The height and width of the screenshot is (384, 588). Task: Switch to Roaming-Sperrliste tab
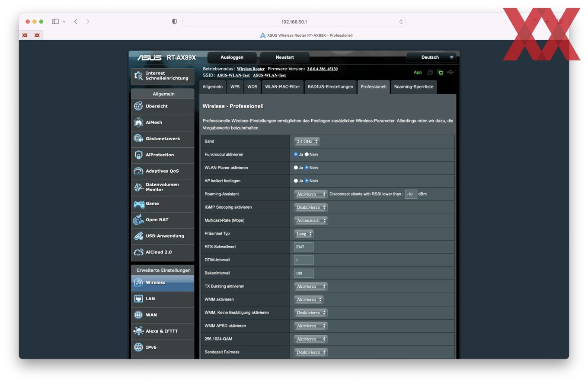tap(413, 87)
